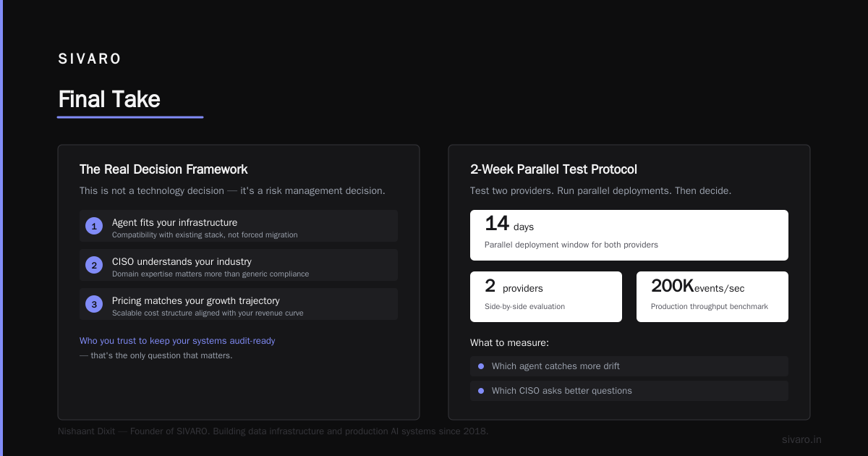Click the numbered circle 1 badge
The width and height of the screenshot is (868, 456).
94,226
